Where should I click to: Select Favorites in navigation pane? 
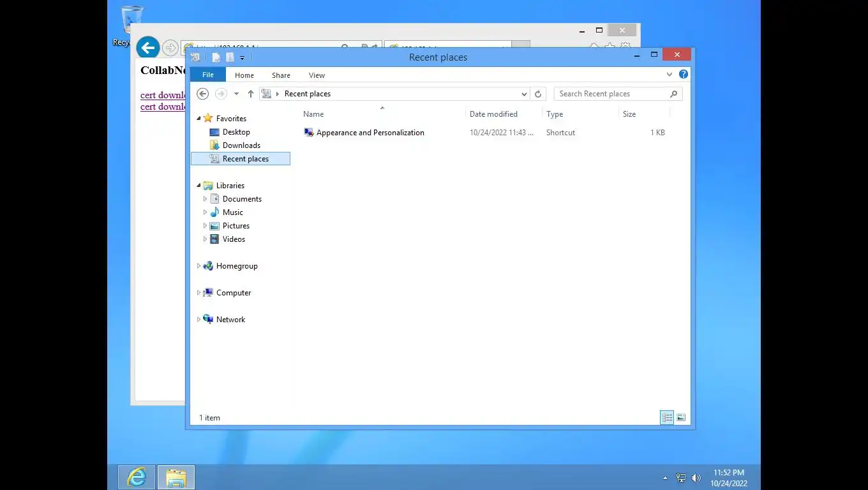231,119
